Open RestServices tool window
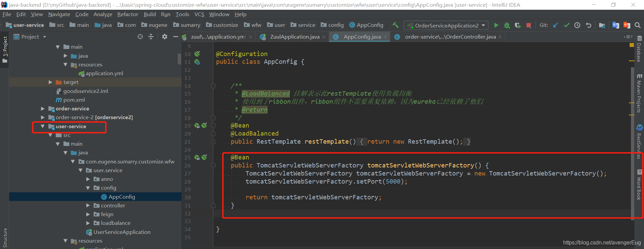Image resolution: width=644 pixels, height=249 pixels. click(x=639, y=142)
